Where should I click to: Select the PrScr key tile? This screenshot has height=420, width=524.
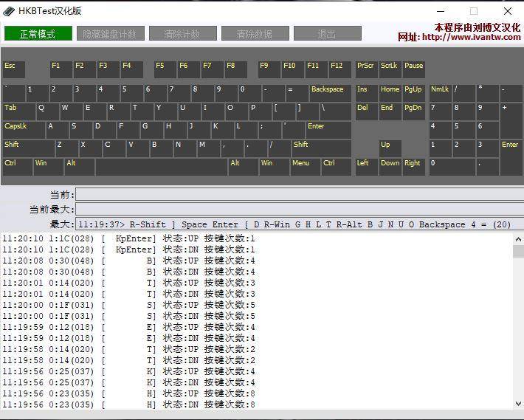point(367,69)
